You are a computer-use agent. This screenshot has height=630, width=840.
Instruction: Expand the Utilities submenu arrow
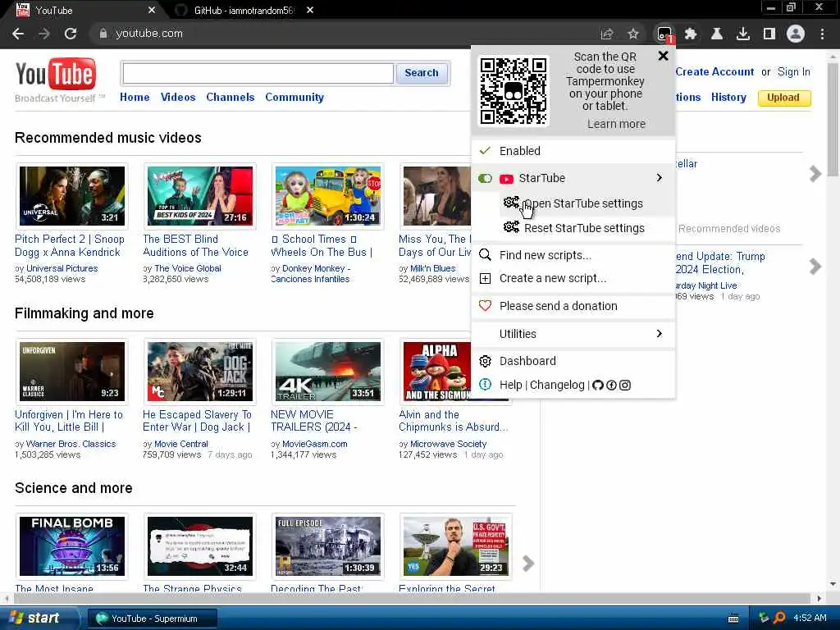point(659,333)
